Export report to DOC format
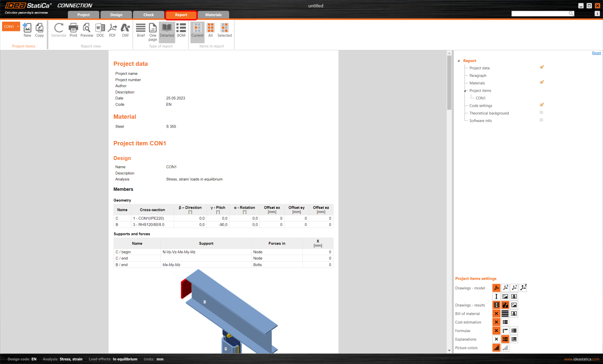This screenshot has height=364, width=603. click(x=100, y=30)
